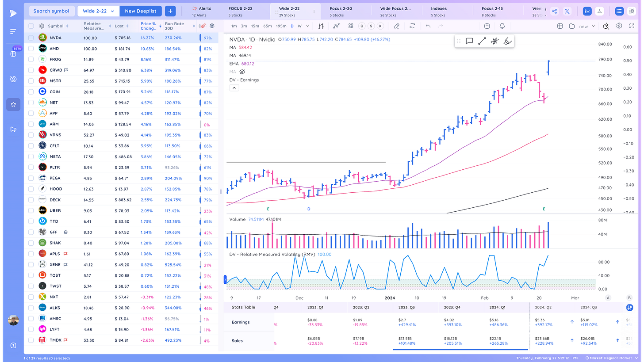Collapse the indicator legend with chevron button
644x362 pixels.
point(234,88)
